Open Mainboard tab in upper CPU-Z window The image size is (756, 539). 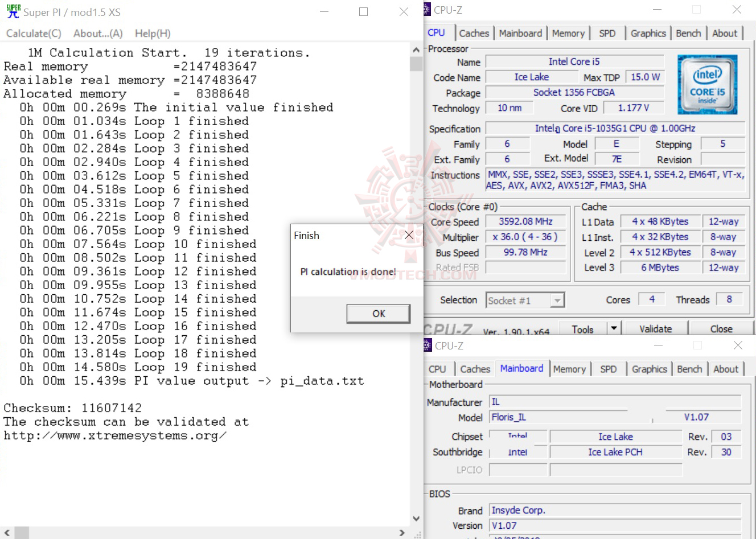coord(520,34)
